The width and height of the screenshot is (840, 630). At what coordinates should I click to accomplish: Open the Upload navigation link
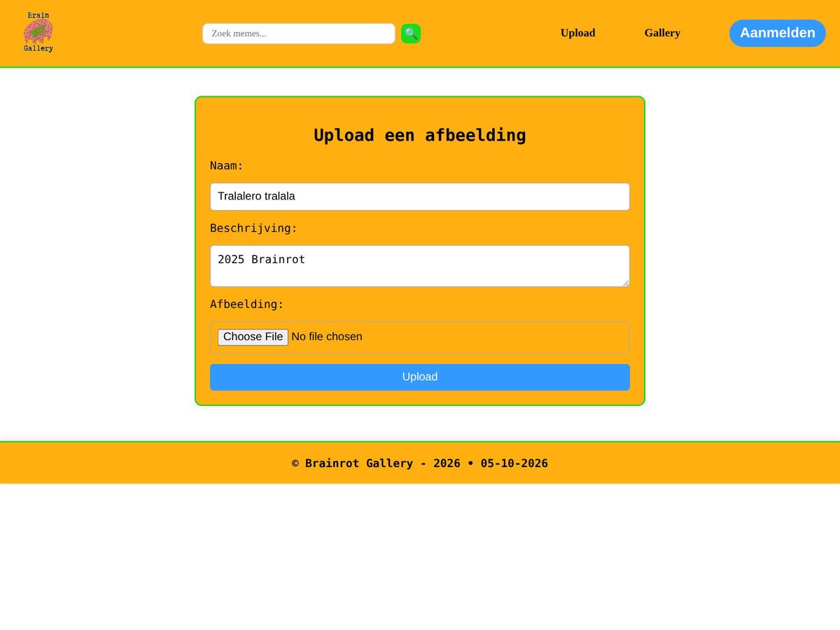[577, 33]
